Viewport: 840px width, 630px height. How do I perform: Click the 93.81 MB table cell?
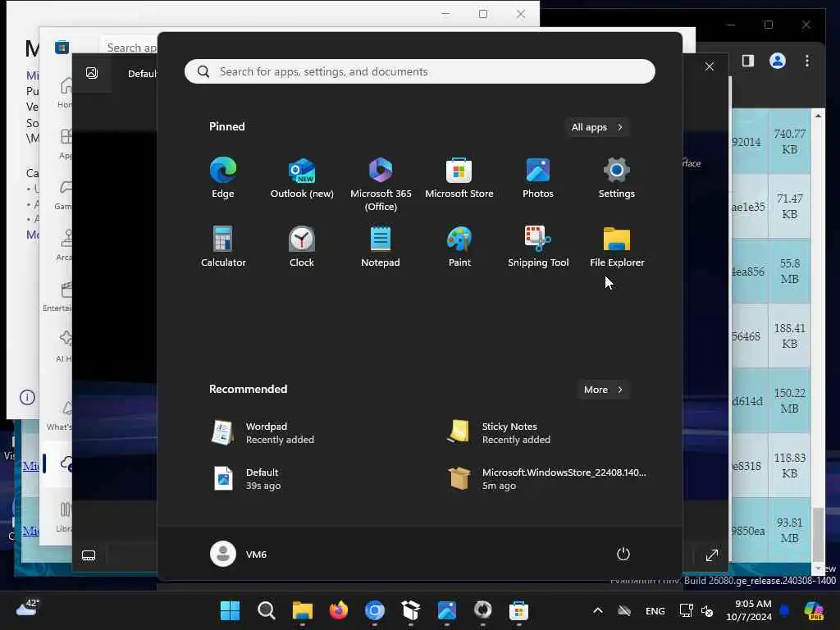[790, 531]
